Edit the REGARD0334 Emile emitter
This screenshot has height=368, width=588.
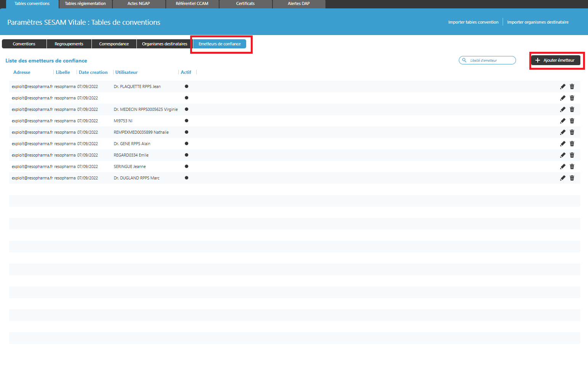562,155
